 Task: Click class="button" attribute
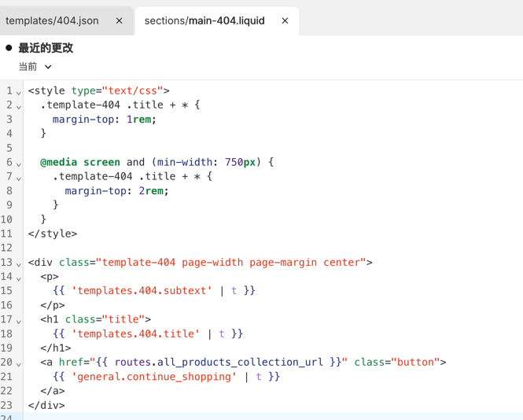[397, 363]
